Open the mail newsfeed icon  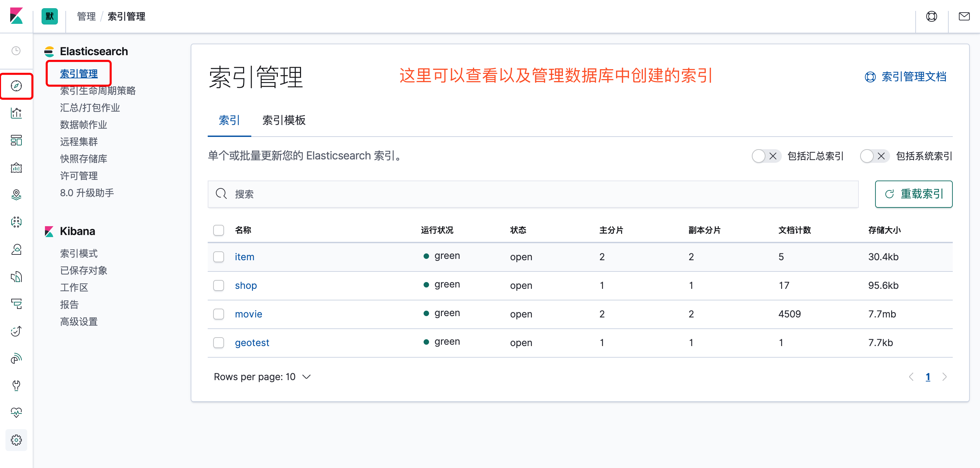964,16
